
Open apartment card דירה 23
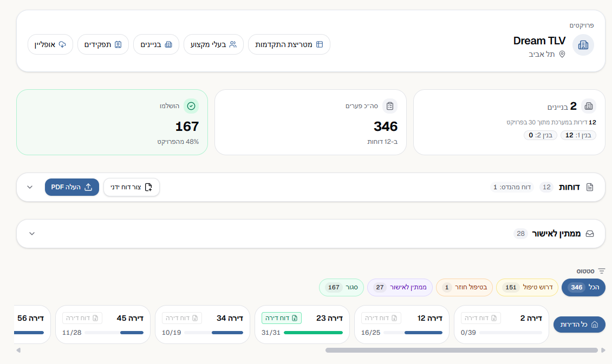point(302,325)
